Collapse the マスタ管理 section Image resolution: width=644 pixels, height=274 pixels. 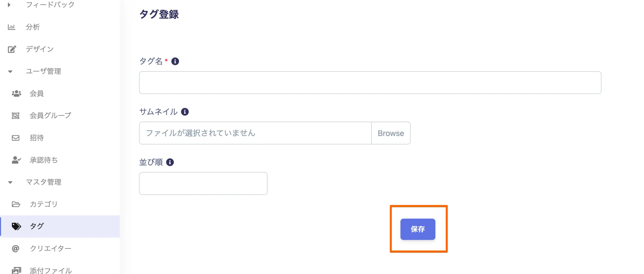point(10,182)
